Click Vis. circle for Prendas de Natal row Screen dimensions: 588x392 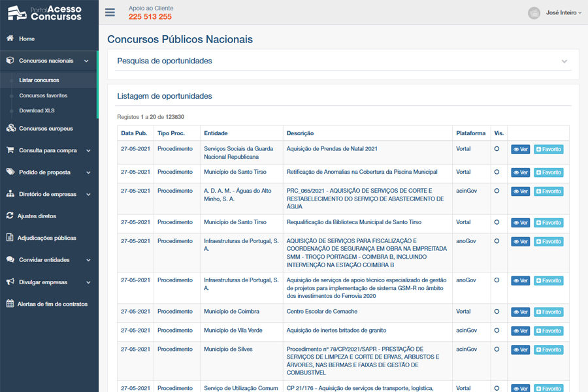pos(497,148)
